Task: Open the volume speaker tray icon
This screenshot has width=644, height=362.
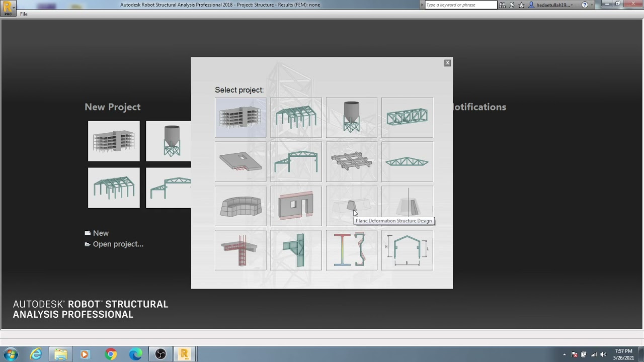Action: pyautogui.click(x=603, y=354)
